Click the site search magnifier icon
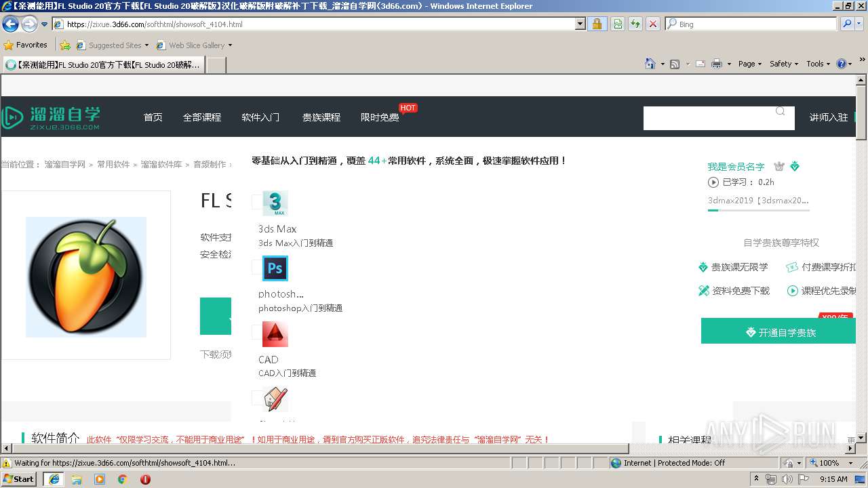Image resolution: width=868 pixels, height=488 pixels. [x=781, y=111]
